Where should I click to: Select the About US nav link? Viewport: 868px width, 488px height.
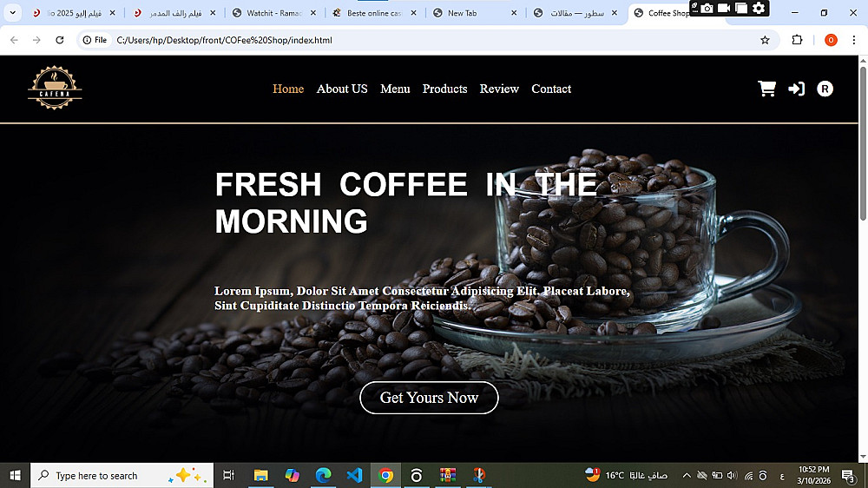point(341,89)
